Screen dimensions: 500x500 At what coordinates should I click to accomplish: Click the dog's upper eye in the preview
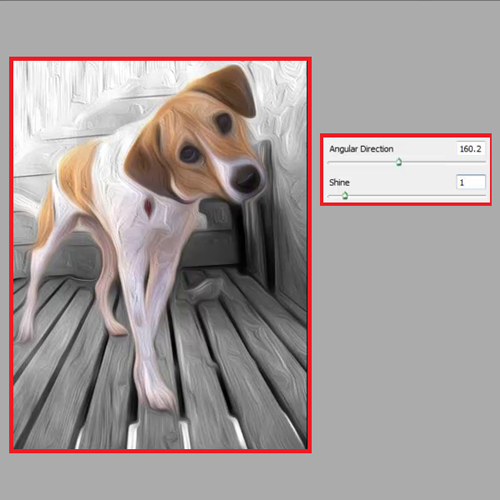[224, 122]
